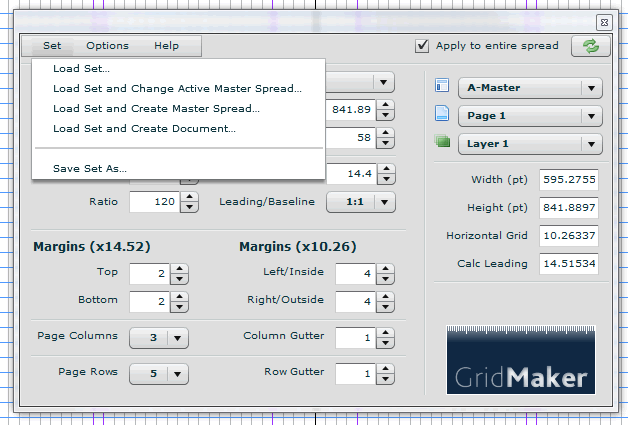Click the Bottom margin input field
628x425 pixels.
click(150, 302)
